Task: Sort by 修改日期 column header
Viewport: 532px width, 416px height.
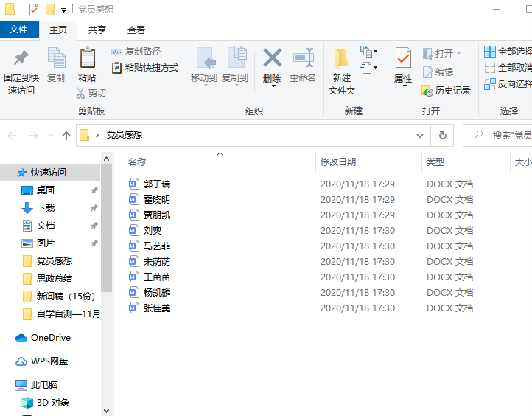Action: coord(338,162)
